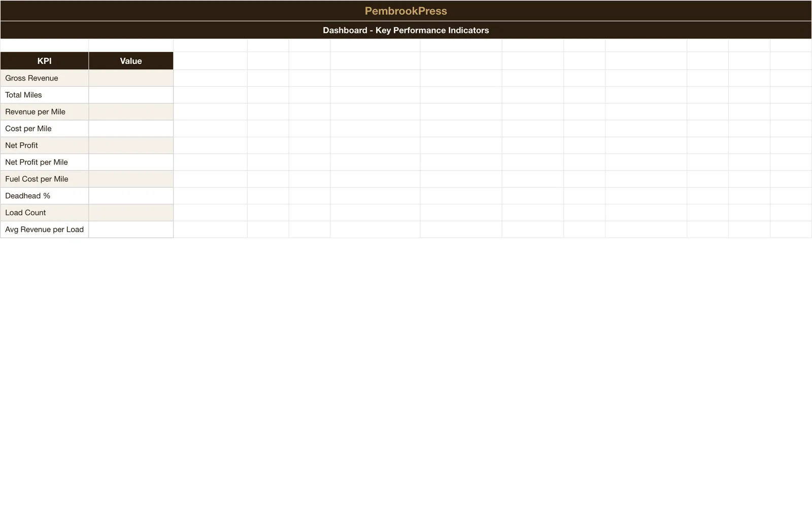Select the empty value cell for Total Miles

coord(131,95)
